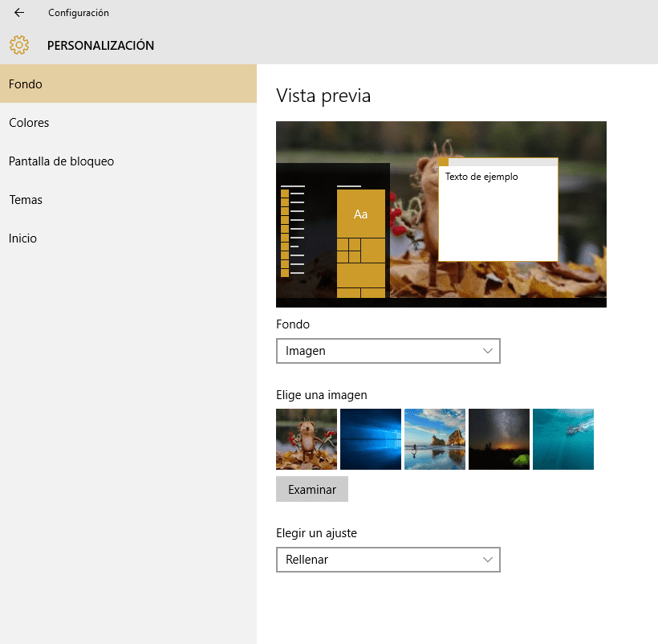Click the Personalización gear icon
This screenshot has width=658, height=644.
point(19,45)
